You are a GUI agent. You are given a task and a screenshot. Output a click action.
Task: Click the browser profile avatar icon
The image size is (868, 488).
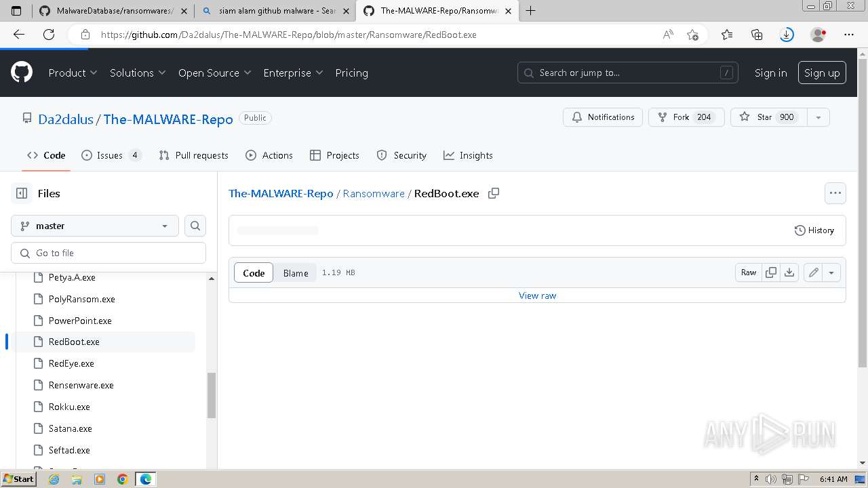[x=818, y=35]
